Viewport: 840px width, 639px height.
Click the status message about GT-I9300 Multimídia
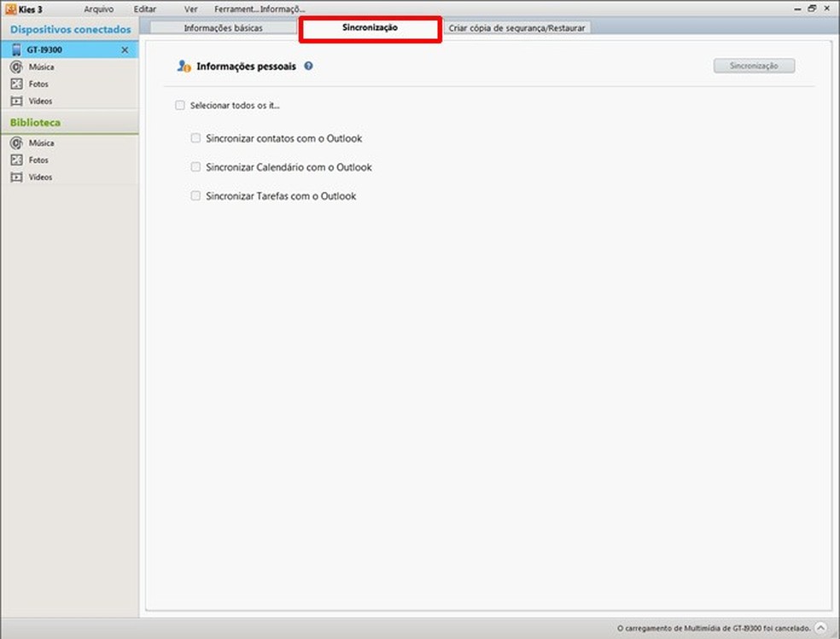(714, 628)
